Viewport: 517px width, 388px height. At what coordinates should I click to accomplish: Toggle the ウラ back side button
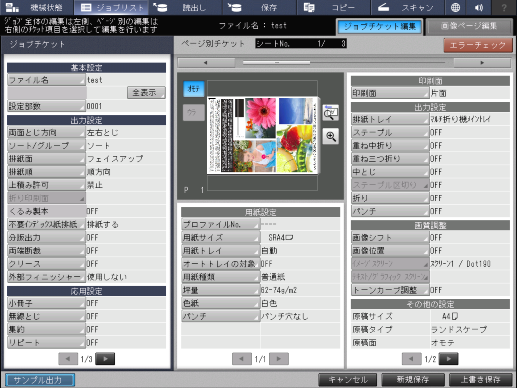tap(194, 113)
